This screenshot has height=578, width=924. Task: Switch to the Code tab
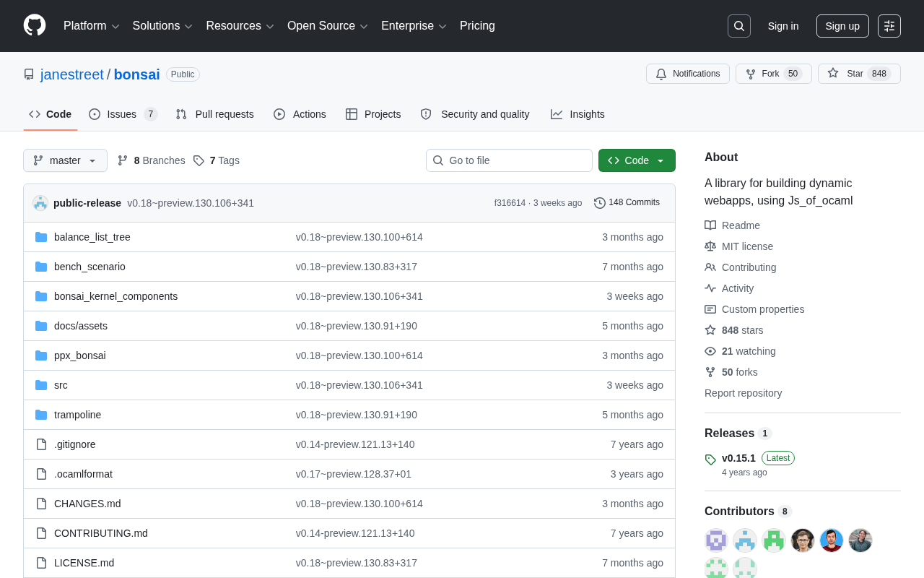click(51, 114)
